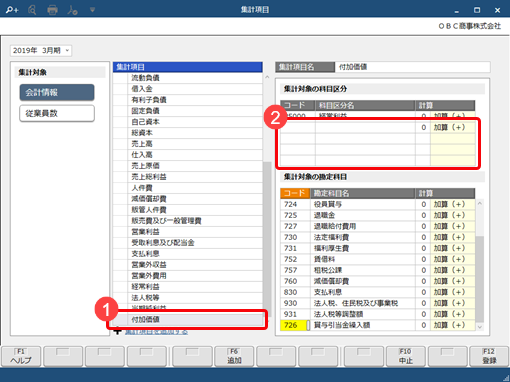The height and width of the screenshot is (382, 510).
Task: Open the print preview magnifier icon
Action: (x=32, y=10)
